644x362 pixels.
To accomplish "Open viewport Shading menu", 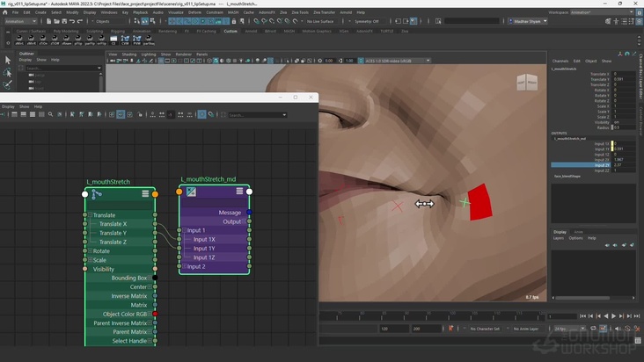I will pyautogui.click(x=129, y=54).
